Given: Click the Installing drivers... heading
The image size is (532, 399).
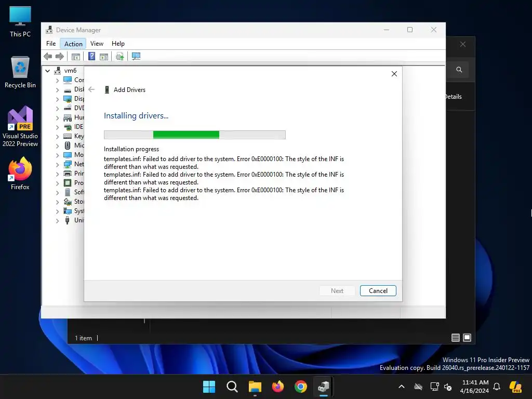Looking at the screenshot, I should pos(136,116).
